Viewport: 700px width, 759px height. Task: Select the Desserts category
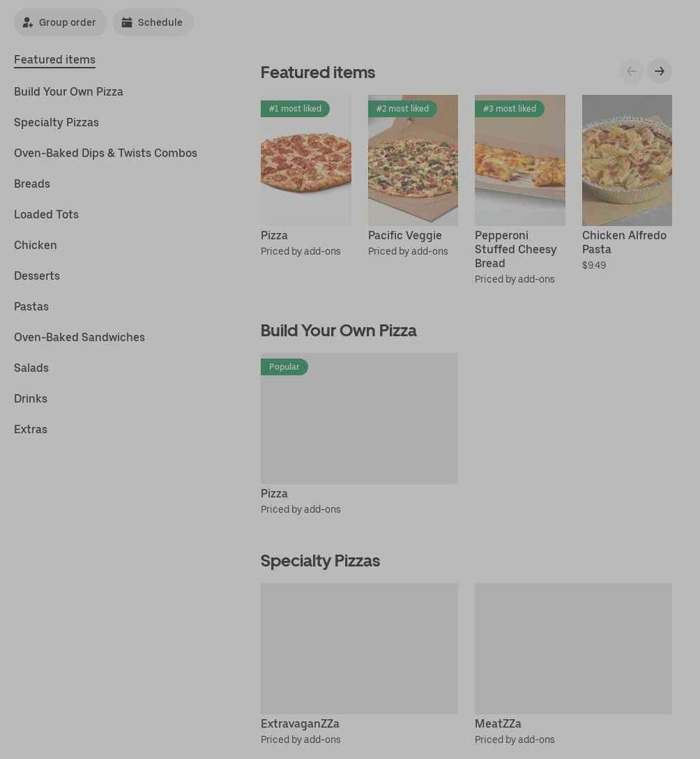pyautogui.click(x=37, y=276)
